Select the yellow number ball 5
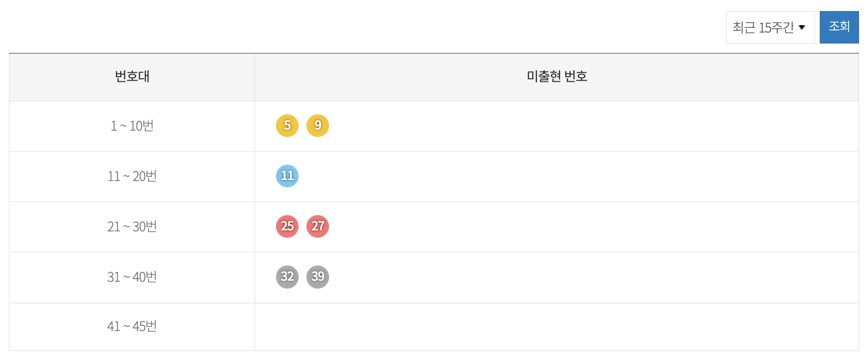Viewport: 868px width, 361px height. click(287, 126)
